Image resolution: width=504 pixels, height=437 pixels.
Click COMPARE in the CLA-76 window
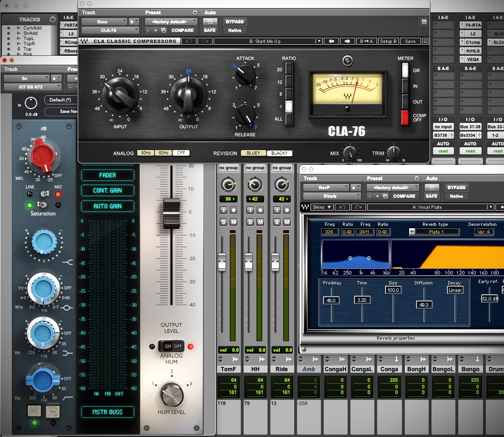point(183,30)
